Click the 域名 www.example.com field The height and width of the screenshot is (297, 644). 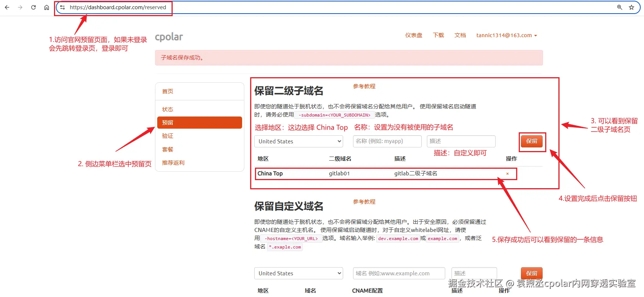[x=399, y=273]
